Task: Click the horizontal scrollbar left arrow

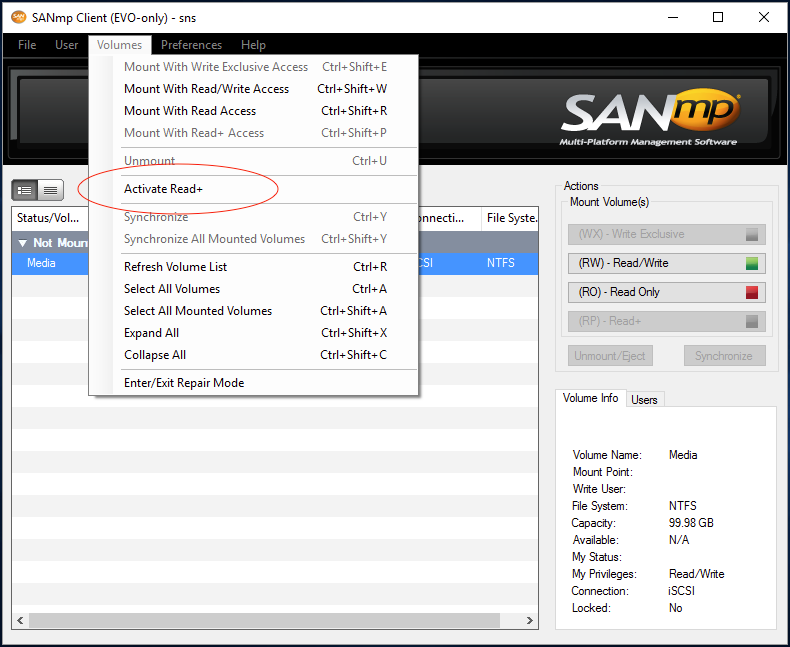Action: pos(20,620)
